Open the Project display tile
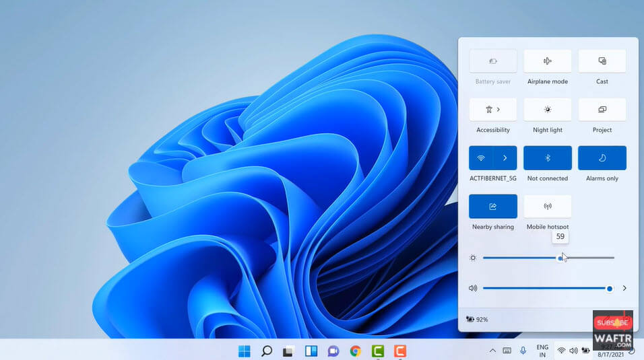 602,110
